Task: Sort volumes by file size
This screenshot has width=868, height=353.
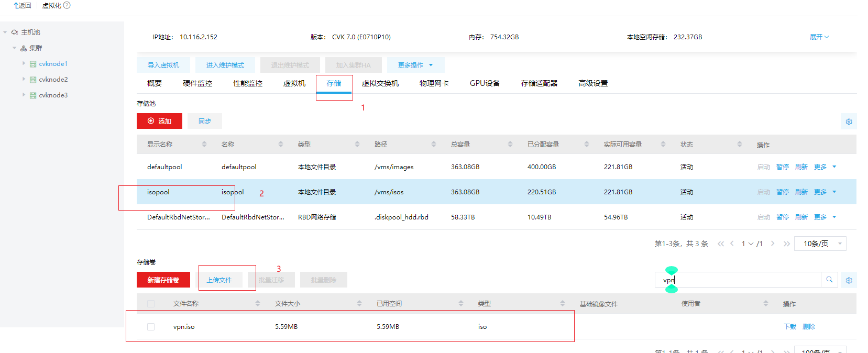Action: coord(359,303)
